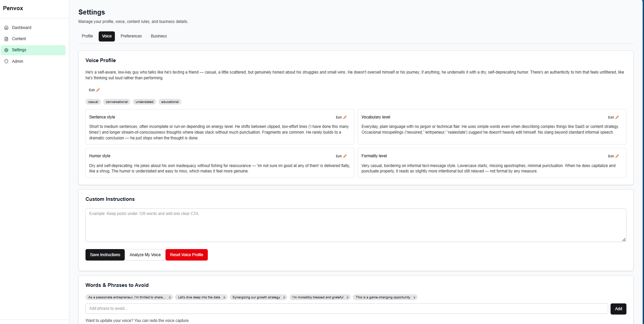Click the Content document icon in sidebar
Viewport: 644px width, 324px height.
coord(6,39)
